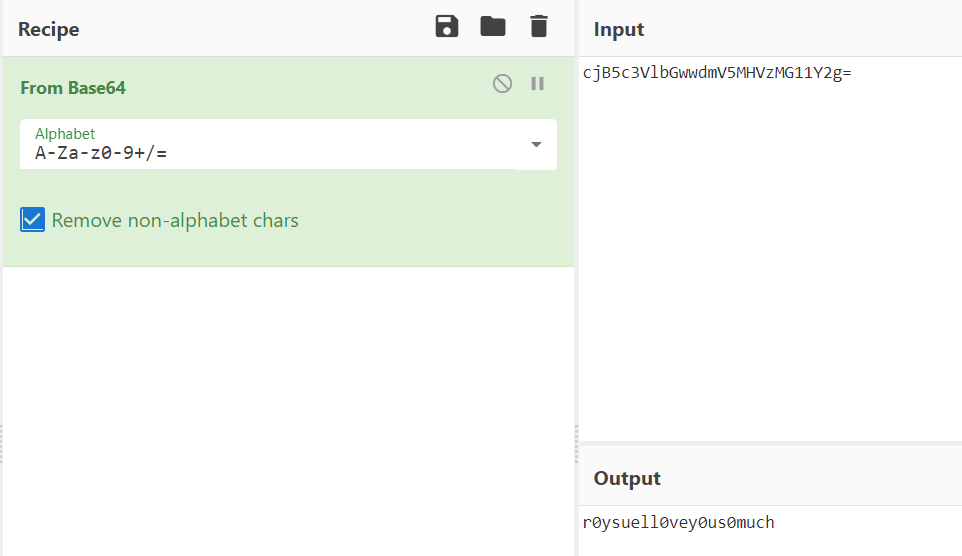Uncheck the Remove non-alphabet chars checkbox

coord(33,220)
